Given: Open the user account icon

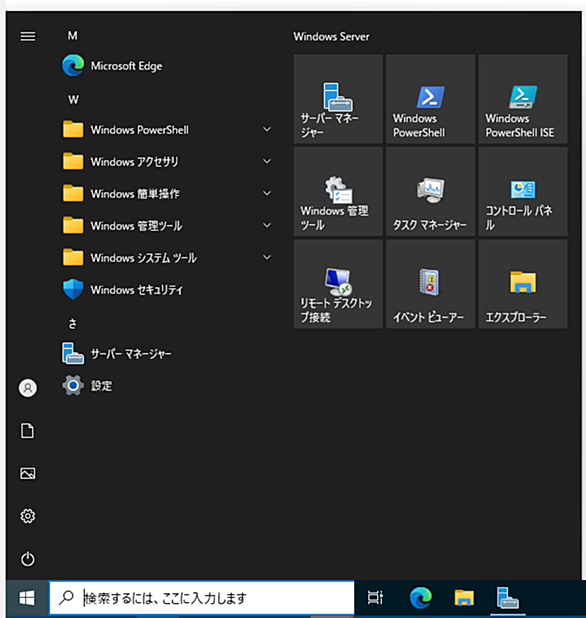Looking at the screenshot, I should pos(28,388).
